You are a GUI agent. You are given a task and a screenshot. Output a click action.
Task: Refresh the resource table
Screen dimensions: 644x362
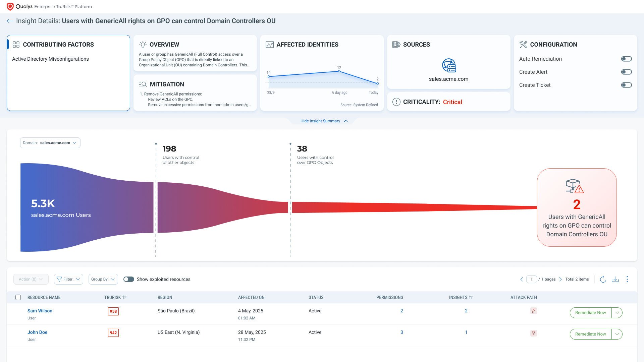603,279
